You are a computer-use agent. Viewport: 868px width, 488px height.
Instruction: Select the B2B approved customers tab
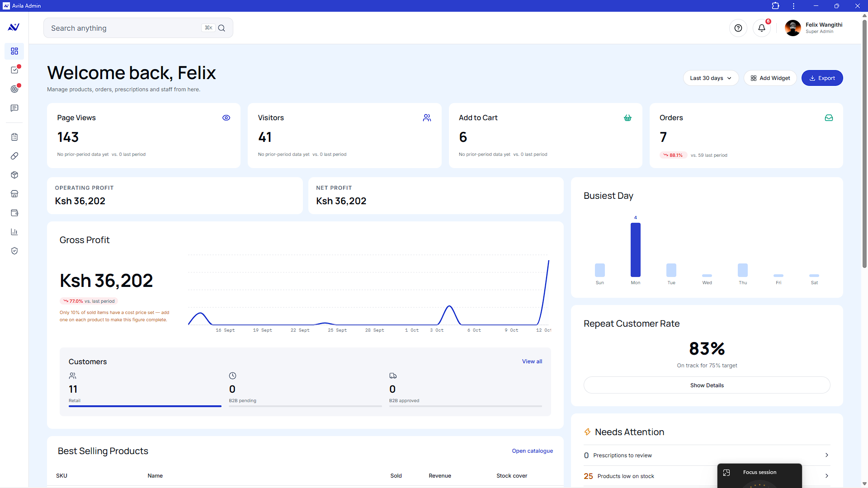(x=465, y=389)
